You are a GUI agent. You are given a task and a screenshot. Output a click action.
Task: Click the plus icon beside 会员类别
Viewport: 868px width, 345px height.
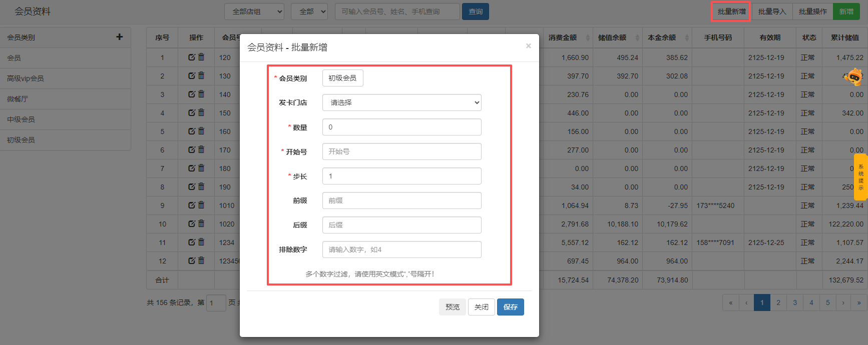(x=119, y=37)
